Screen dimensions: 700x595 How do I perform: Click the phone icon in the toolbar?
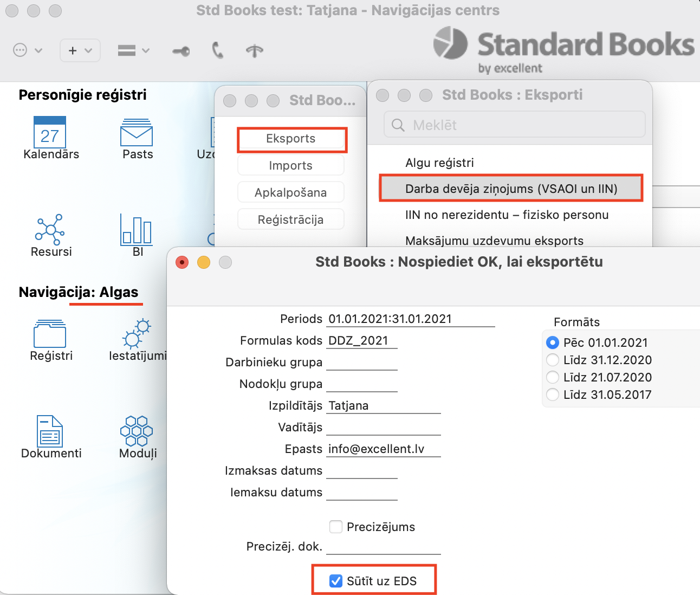[x=218, y=51]
